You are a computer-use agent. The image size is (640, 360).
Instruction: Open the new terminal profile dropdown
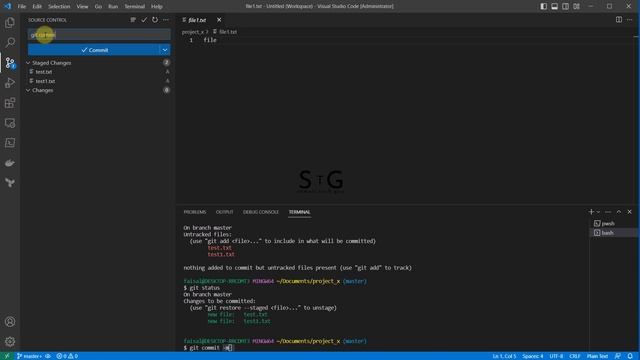pos(598,212)
